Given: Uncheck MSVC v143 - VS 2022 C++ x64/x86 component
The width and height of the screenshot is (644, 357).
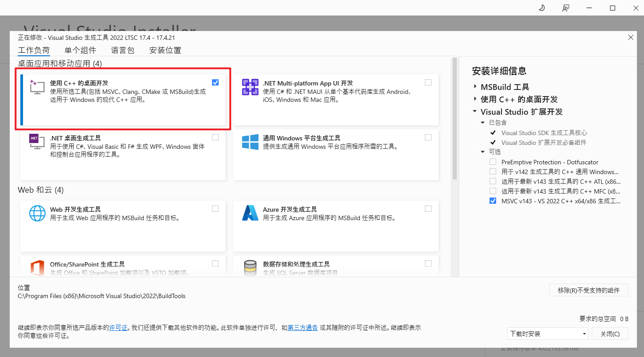Looking at the screenshot, I should pos(493,201).
